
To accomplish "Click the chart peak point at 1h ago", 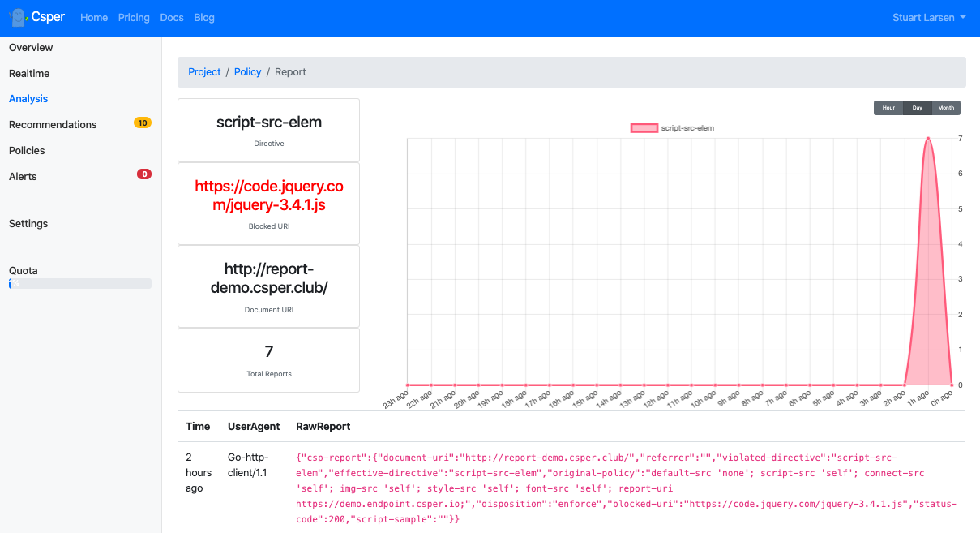I will pyautogui.click(x=927, y=139).
